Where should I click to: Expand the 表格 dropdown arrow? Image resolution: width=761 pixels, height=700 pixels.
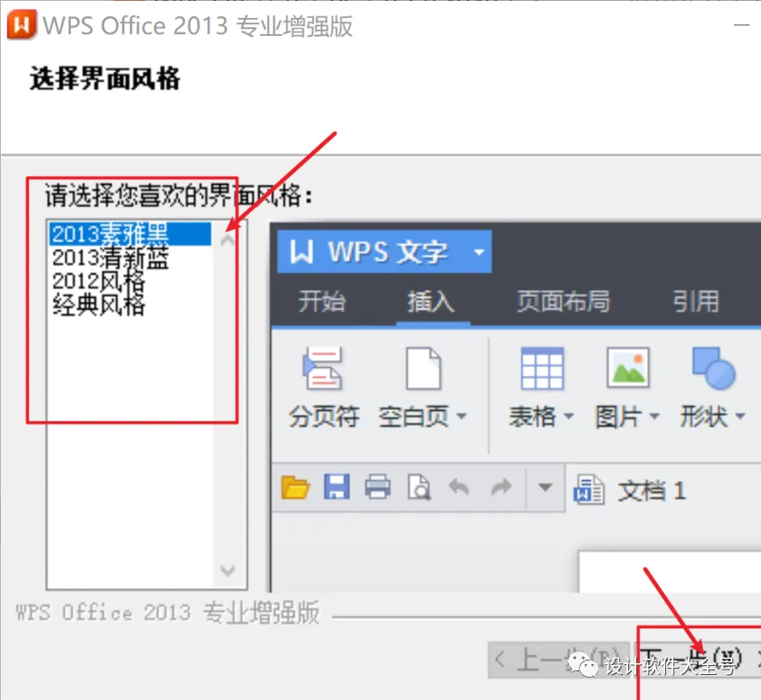coord(569,416)
